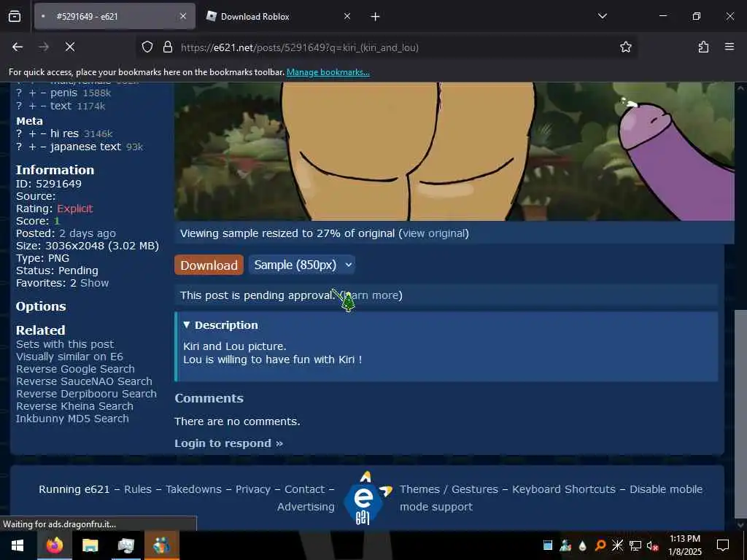Image resolution: width=747 pixels, height=560 pixels.
Task: Open the tracking protection shield icon
Action: click(147, 47)
